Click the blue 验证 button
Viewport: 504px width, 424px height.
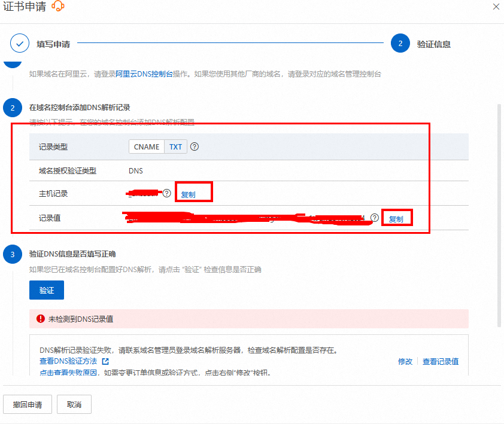pos(47,290)
